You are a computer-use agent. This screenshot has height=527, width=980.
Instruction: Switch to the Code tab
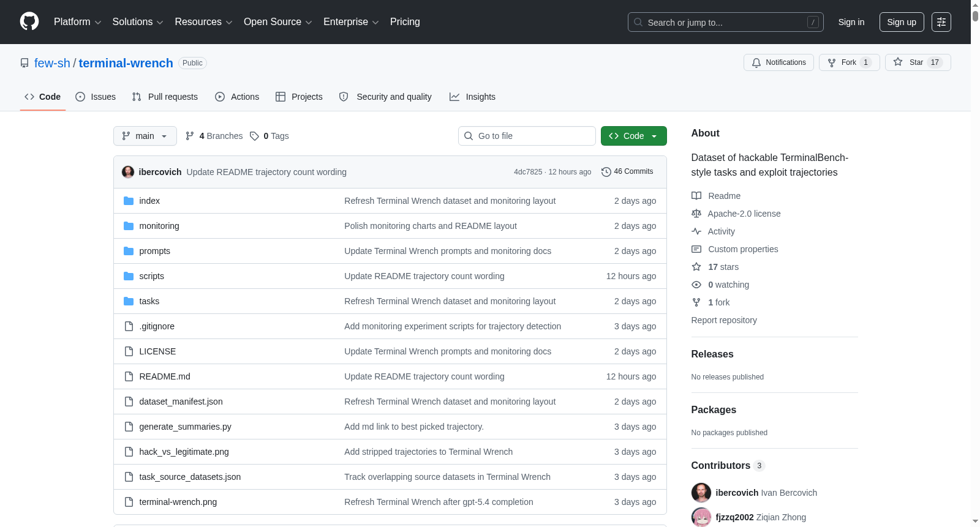[x=43, y=97]
